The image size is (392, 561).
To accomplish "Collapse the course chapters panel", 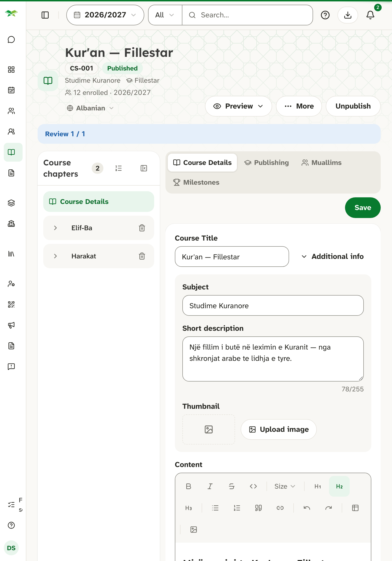I will [144, 168].
